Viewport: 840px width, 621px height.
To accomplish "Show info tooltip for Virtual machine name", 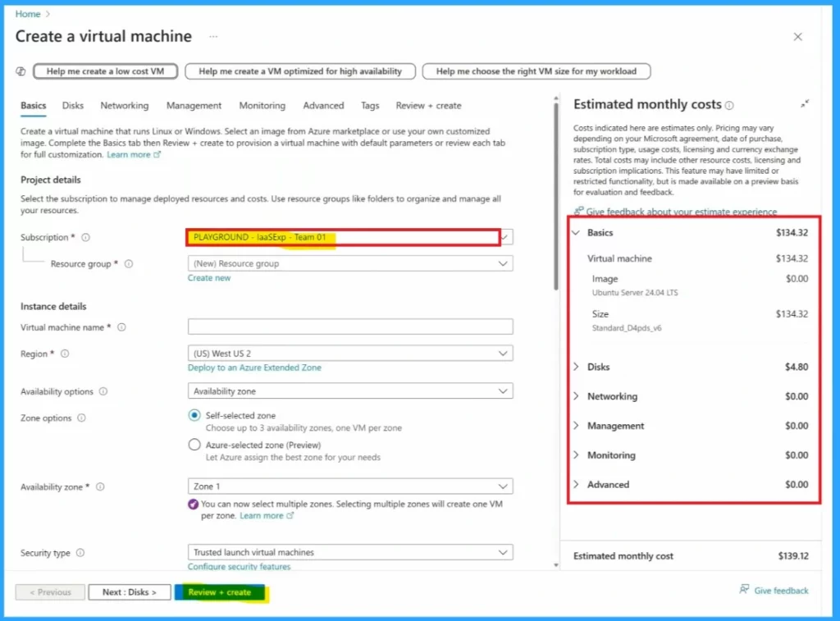I will [x=121, y=327].
